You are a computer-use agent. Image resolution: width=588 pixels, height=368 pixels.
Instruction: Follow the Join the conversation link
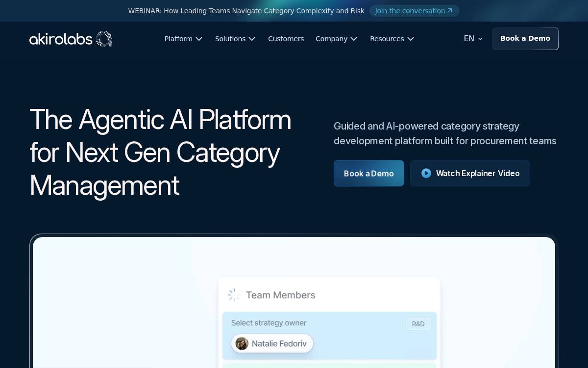(414, 11)
